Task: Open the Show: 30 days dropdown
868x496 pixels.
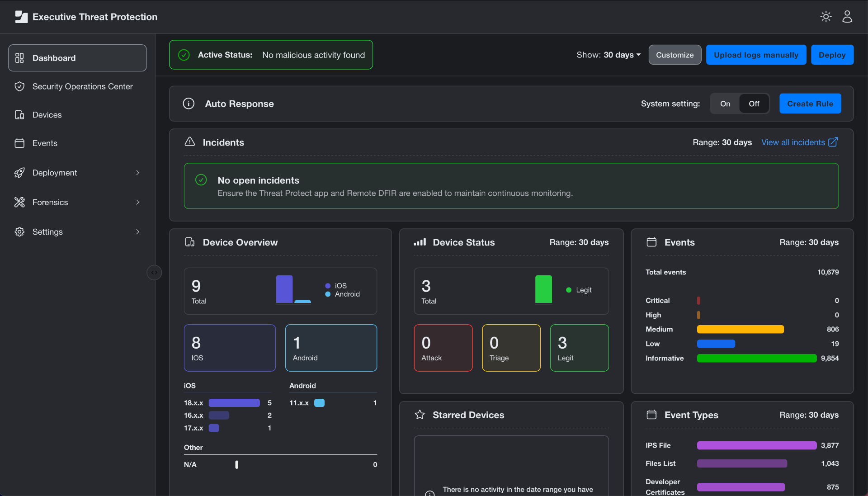Action: 609,55
